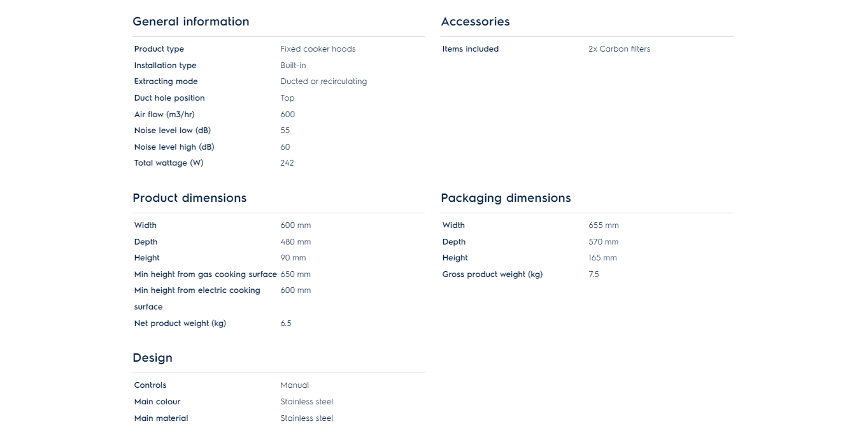Click the '2x Carbon filters' value

[x=619, y=49]
